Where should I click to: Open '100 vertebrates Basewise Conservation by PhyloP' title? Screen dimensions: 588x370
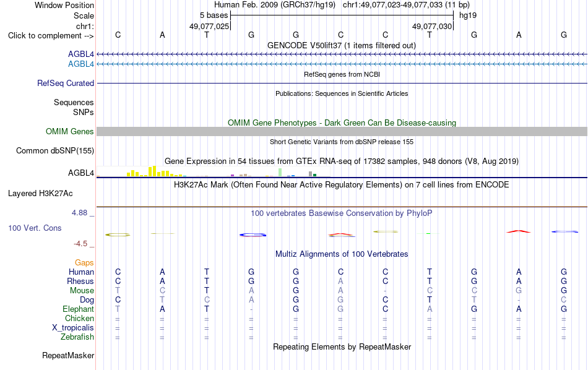[x=342, y=213]
